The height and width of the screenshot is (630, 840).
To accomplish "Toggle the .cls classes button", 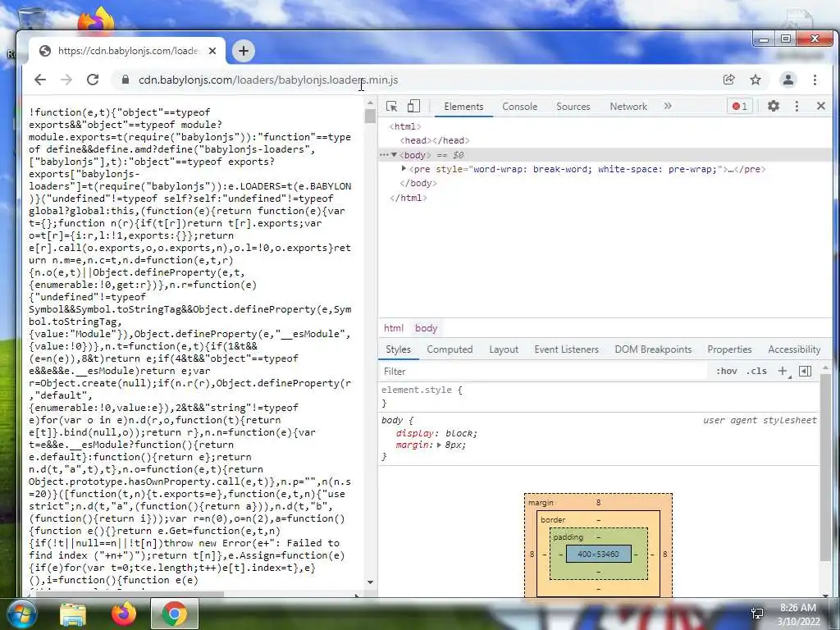I will pyautogui.click(x=756, y=371).
